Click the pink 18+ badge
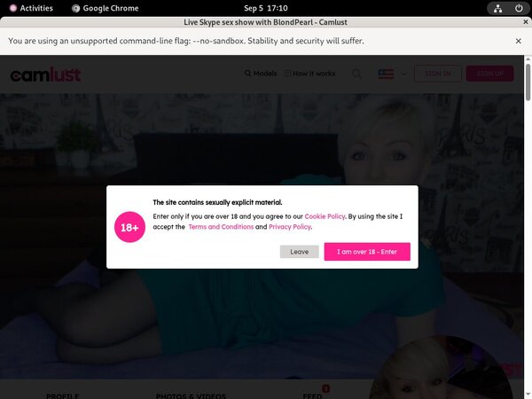This screenshot has width=532, height=399. pyautogui.click(x=129, y=228)
